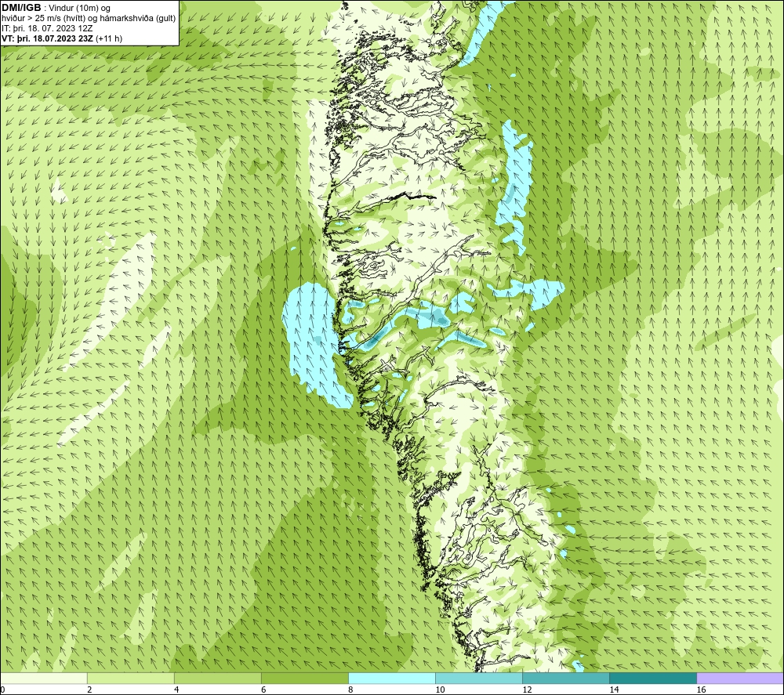Click the scale label '4'

[176, 690]
